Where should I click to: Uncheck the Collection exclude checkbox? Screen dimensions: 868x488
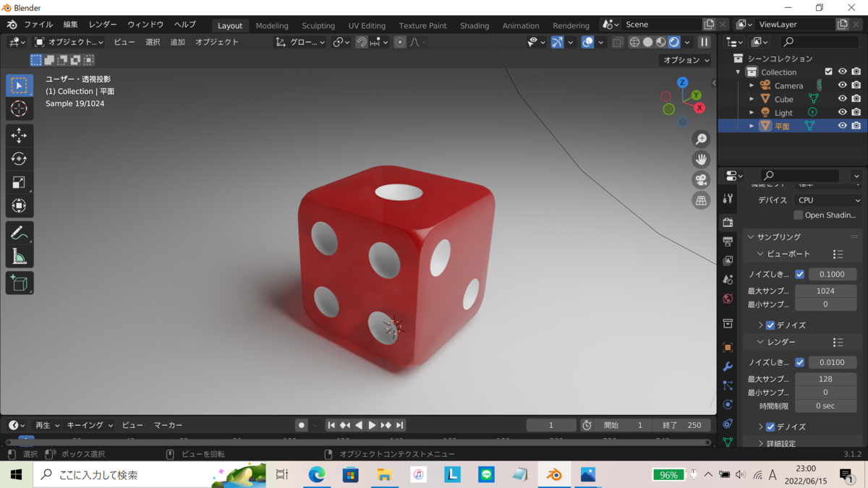click(829, 72)
